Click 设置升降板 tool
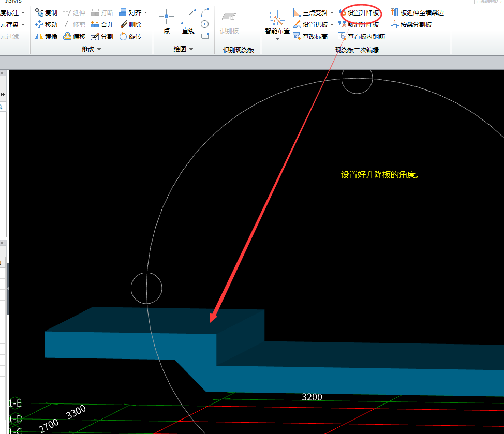Image resolution: width=504 pixels, height=434 pixels. tap(359, 12)
